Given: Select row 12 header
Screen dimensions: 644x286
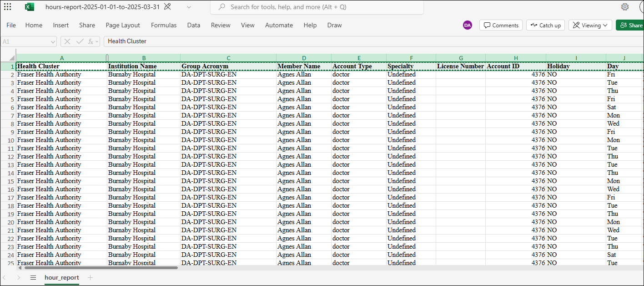Looking at the screenshot, I should point(8,156).
